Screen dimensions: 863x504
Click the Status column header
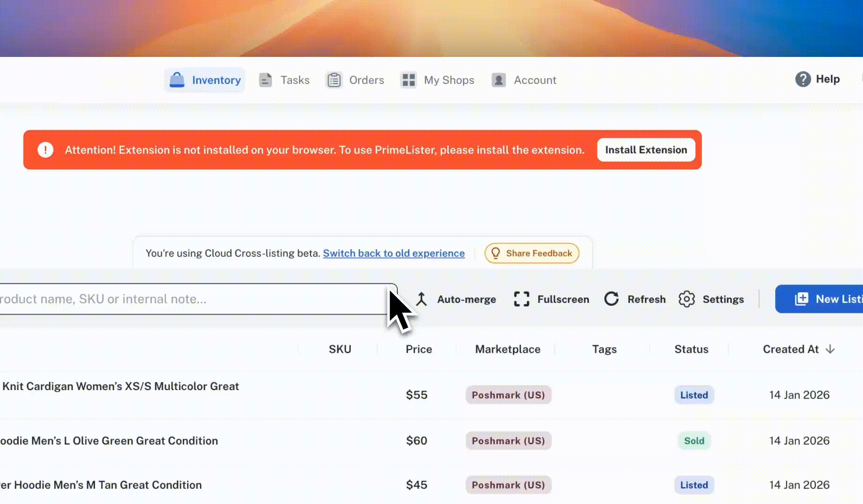691,350
